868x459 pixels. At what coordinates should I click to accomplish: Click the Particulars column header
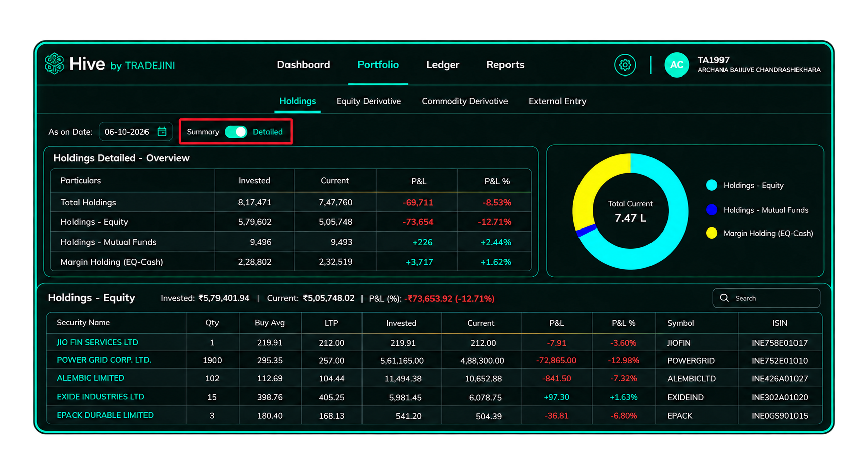(x=81, y=181)
